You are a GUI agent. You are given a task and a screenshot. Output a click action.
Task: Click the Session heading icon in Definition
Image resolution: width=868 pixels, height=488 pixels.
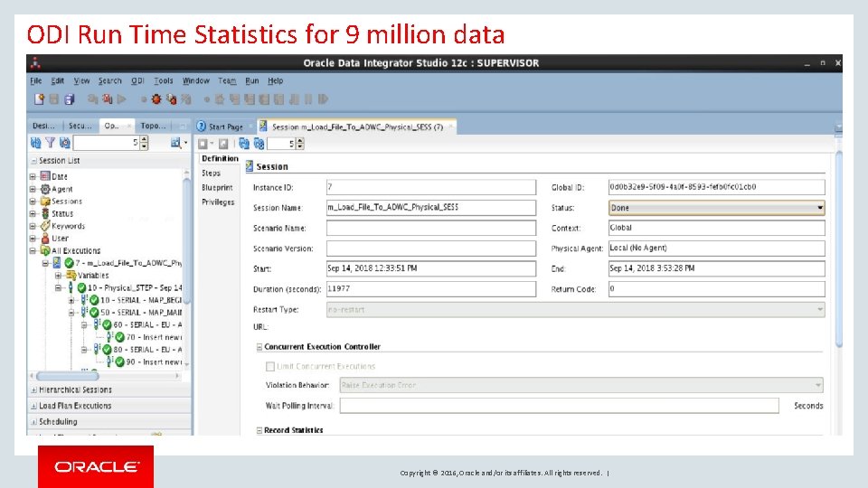coord(250,166)
